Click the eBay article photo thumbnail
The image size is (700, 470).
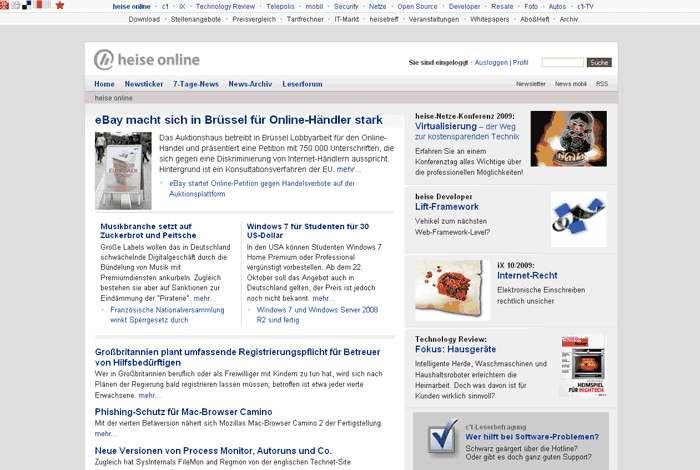[x=123, y=171]
